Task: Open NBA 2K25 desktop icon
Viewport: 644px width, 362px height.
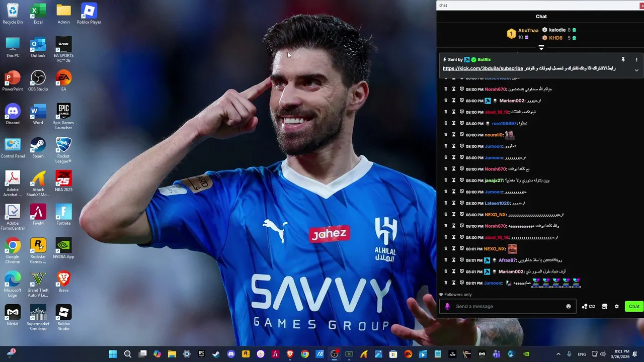Action: click(x=63, y=181)
